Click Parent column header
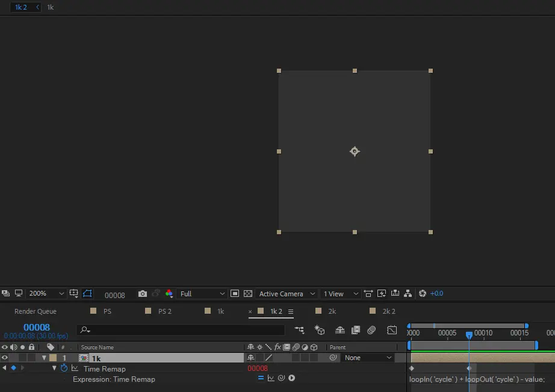Screen dimensions: 555x392 click(337, 347)
